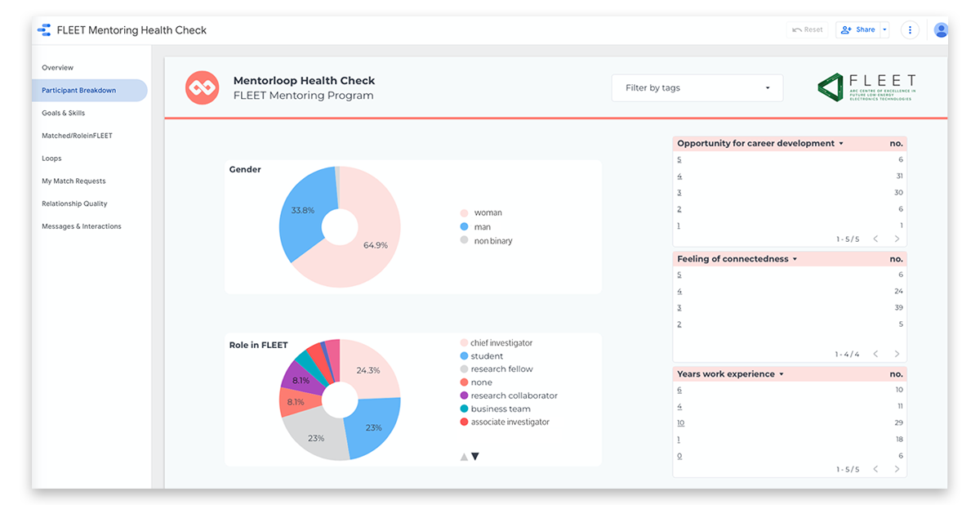Image resolution: width=980 pixels, height=505 pixels.
Task: Open the My Match Requests page
Action: point(73,181)
